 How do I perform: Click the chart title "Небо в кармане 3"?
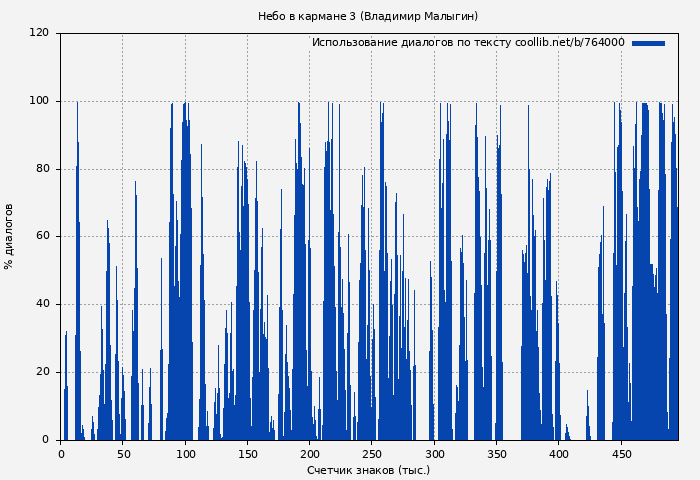(367, 16)
